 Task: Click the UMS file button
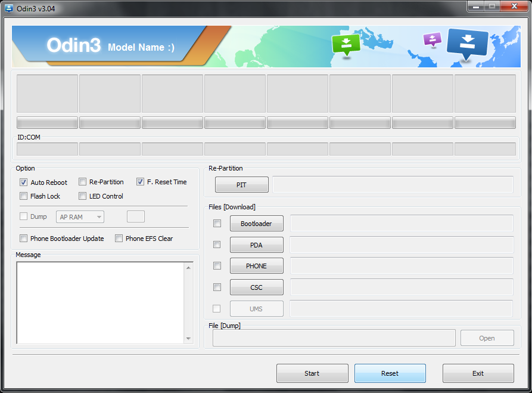tap(257, 308)
